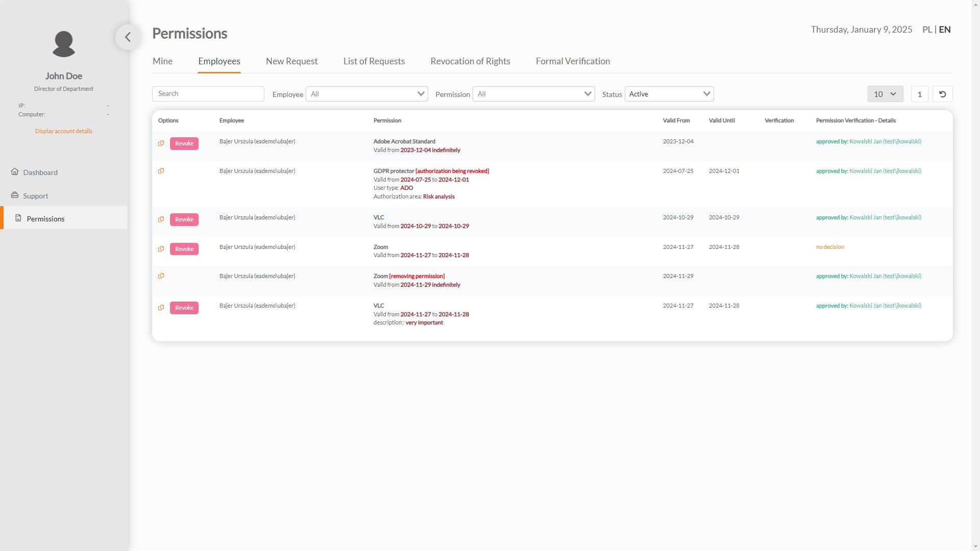
Task: Revoke the VLC permission described as very important
Action: [184, 308]
